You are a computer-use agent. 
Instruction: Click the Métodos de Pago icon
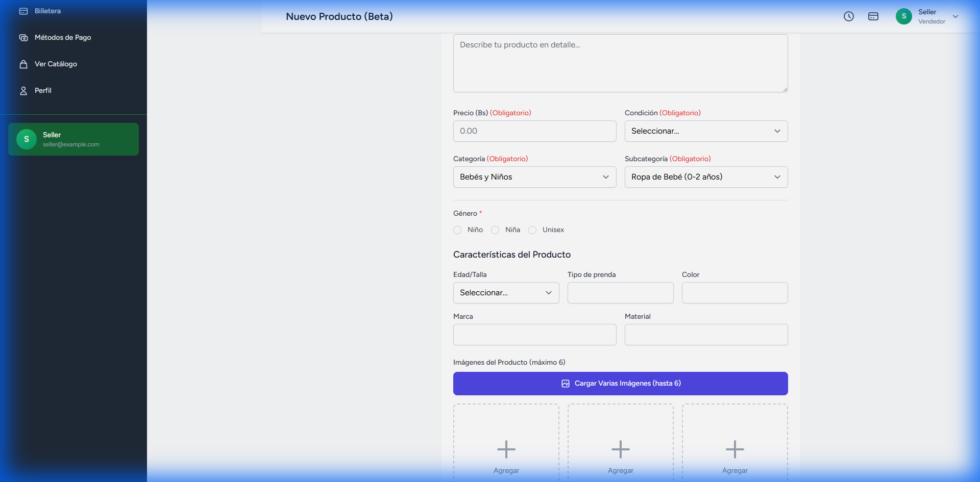pyautogui.click(x=23, y=38)
